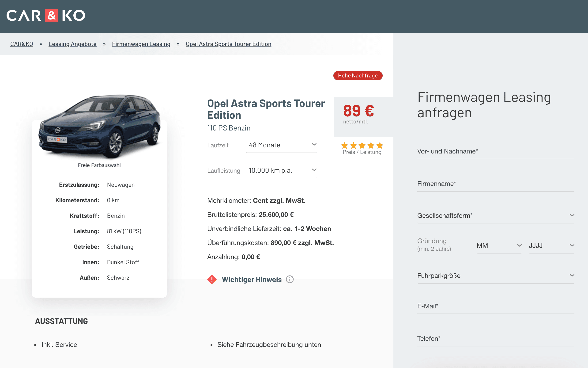Click the Leistung 81 kW (110PS) value
This screenshot has width=588, height=368.
pyautogui.click(x=124, y=231)
